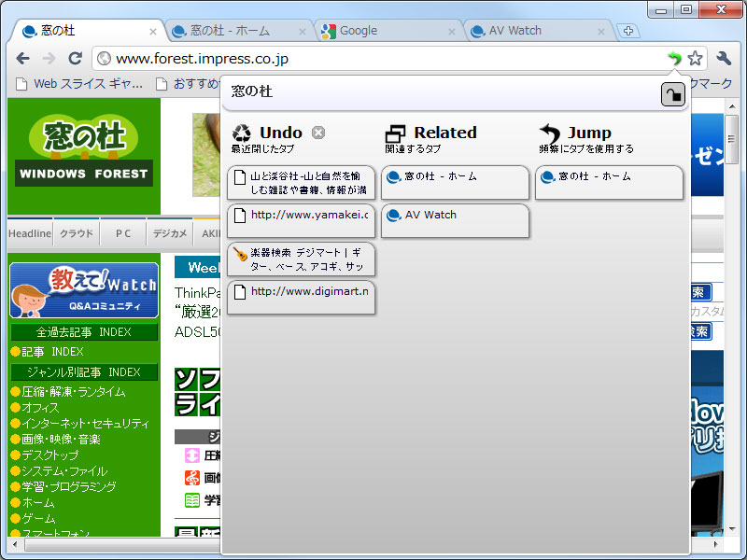Click the vertical scrollbar thumb

click(731, 139)
